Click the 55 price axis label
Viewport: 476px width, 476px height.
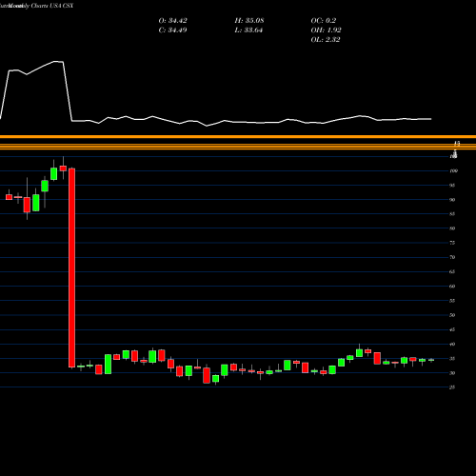[x=452, y=301]
